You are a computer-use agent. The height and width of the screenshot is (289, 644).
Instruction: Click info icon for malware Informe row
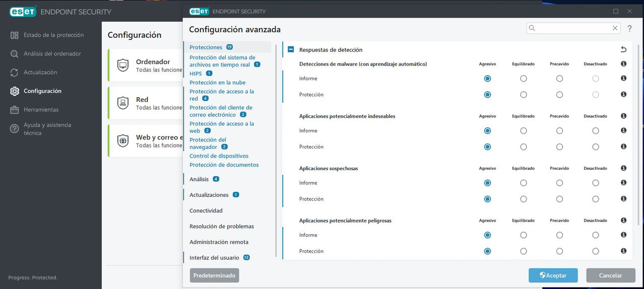pyautogui.click(x=623, y=79)
